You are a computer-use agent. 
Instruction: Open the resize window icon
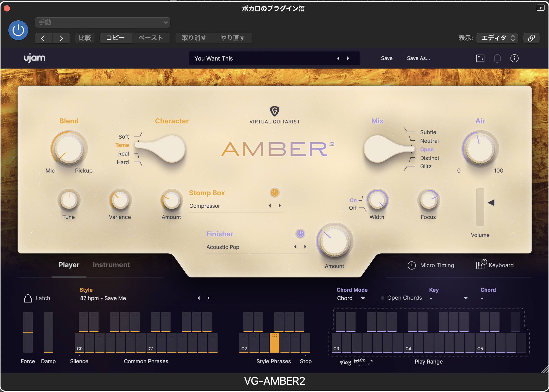480,58
